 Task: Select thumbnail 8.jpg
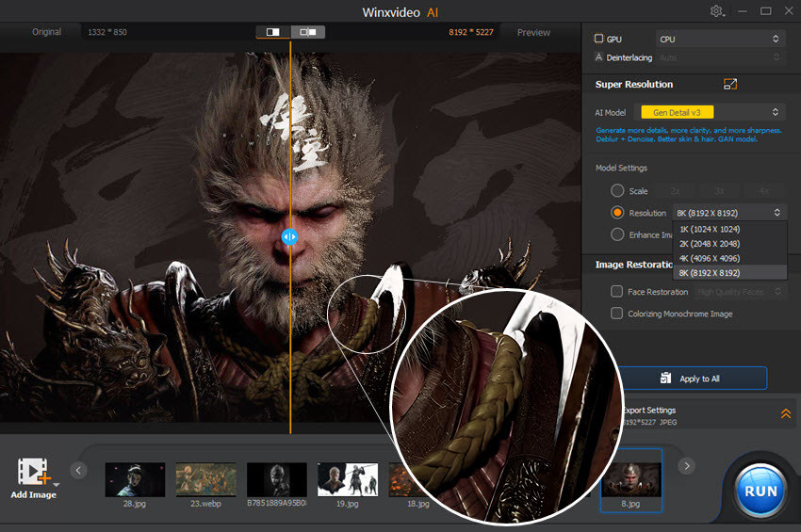[x=630, y=479]
